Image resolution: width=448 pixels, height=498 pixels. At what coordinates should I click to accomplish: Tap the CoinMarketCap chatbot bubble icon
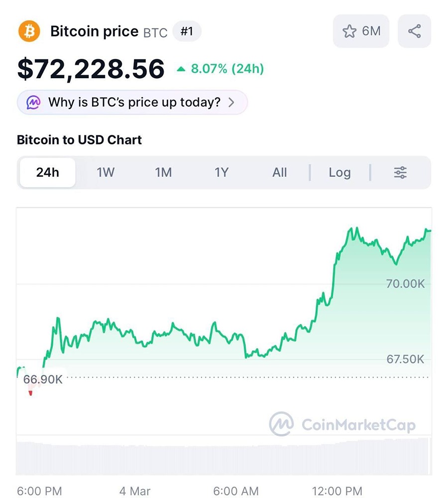pos(32,102)
